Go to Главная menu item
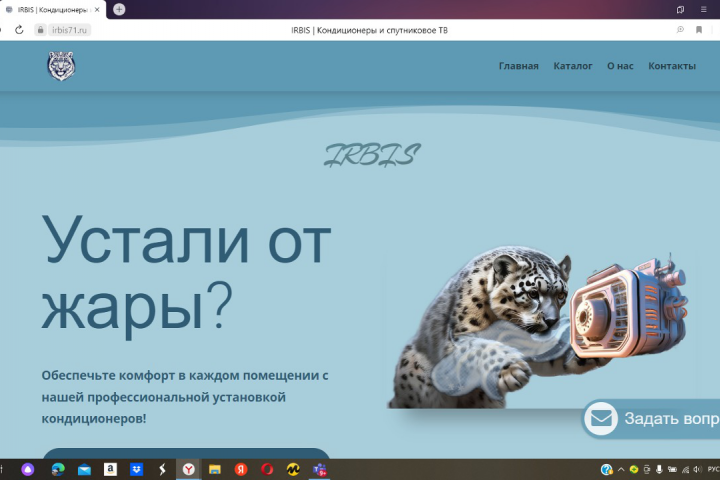 pyautogui.click(x=518, y=66)
